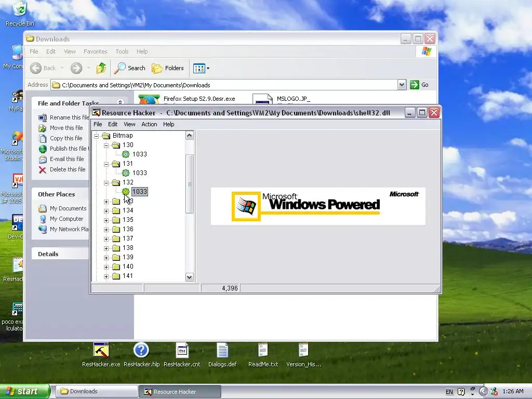Viewport: 532px width, 399px height.
Task: Click scroll up arrow in resource tree
Action: pos(189,136)
